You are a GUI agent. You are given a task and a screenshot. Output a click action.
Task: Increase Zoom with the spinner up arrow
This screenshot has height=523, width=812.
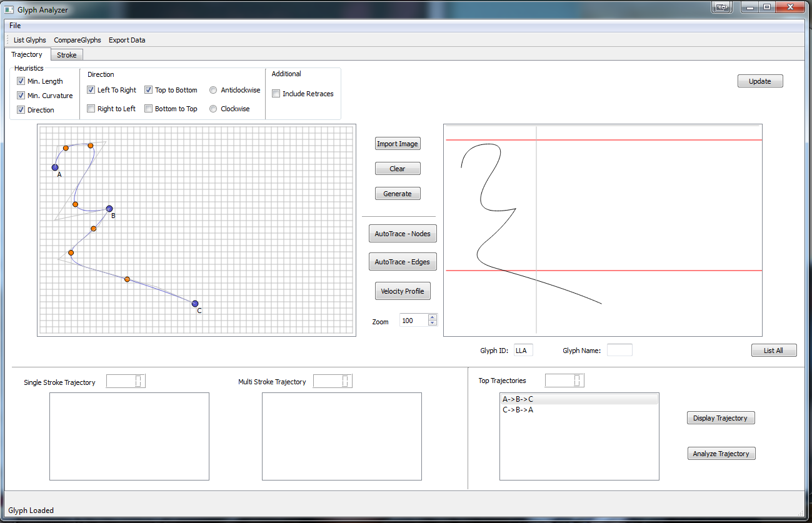(x=433, y=317)
